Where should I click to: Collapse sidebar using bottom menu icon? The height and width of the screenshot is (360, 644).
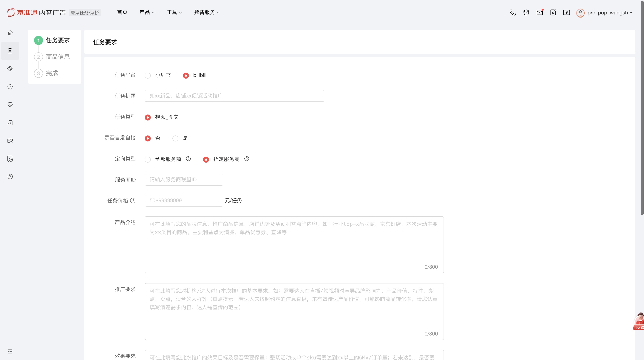coord(10,352)
